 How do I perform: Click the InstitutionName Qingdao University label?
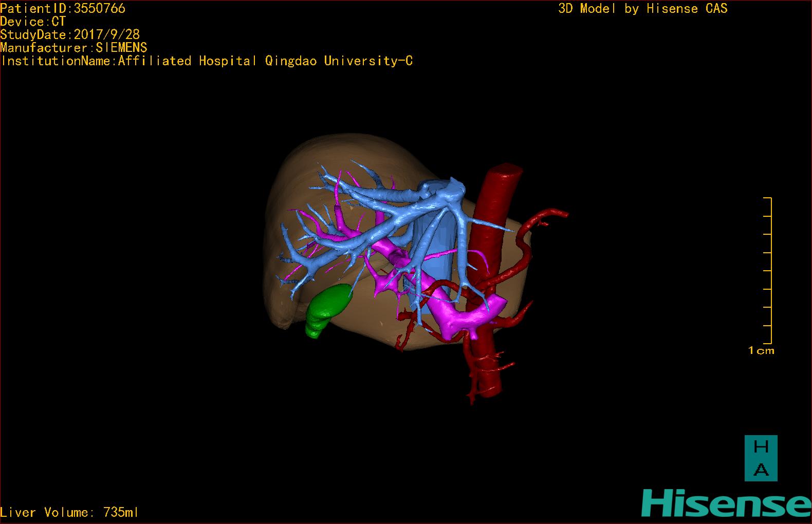pyautogui.click(x=207, y=61)
